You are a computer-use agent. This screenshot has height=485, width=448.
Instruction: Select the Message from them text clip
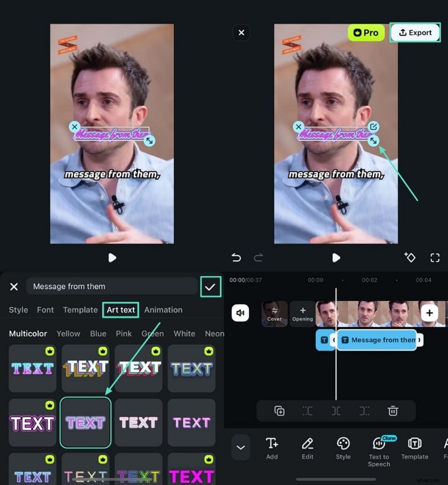[377, 340]
